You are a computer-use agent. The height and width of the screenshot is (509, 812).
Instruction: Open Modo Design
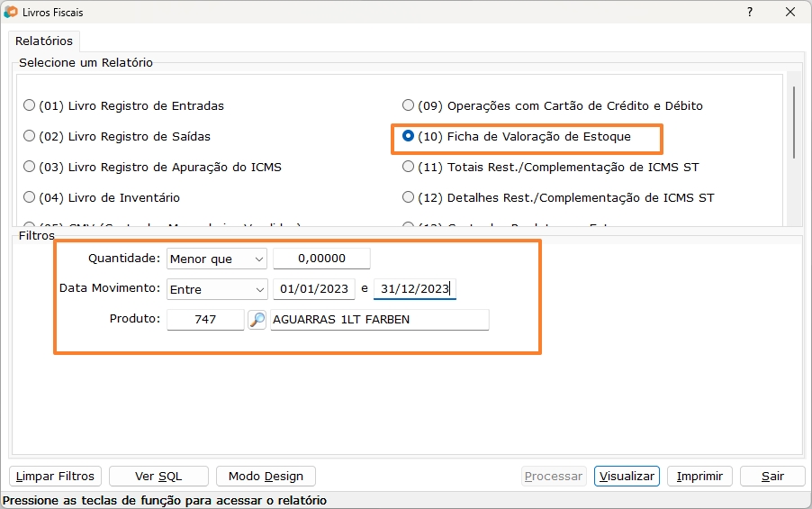tap(266, 476)
